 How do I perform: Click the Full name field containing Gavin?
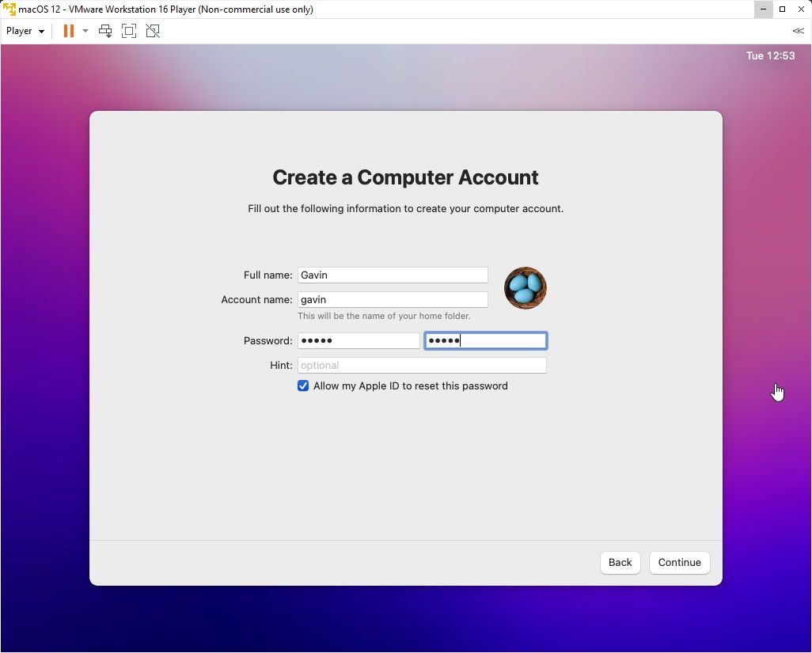click(x=393, y=275)
